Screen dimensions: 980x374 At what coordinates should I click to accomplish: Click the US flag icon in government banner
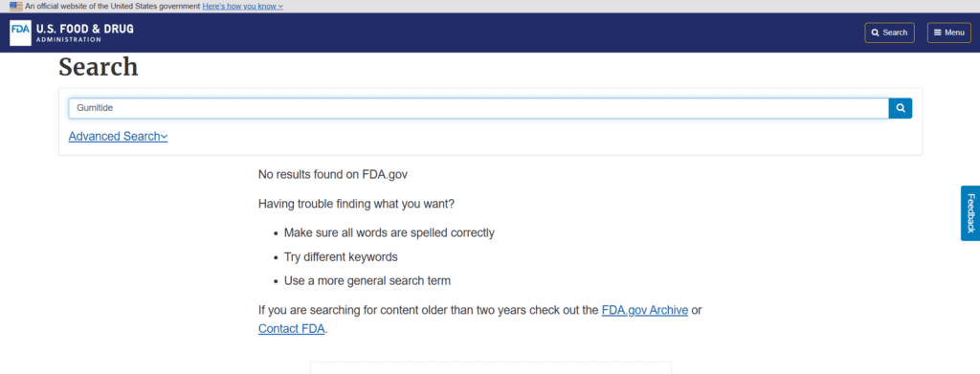click(x=16, y=7)
